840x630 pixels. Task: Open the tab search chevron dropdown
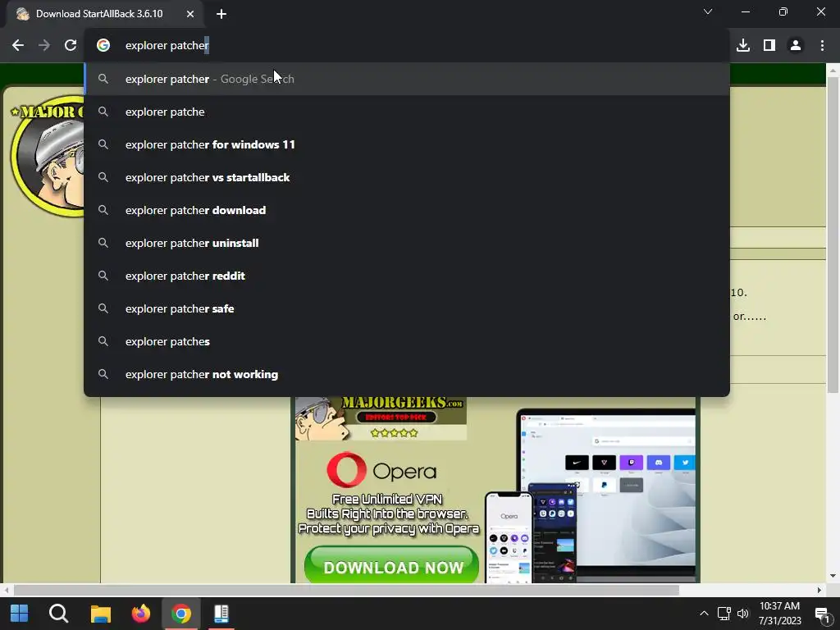click(708, 11)
